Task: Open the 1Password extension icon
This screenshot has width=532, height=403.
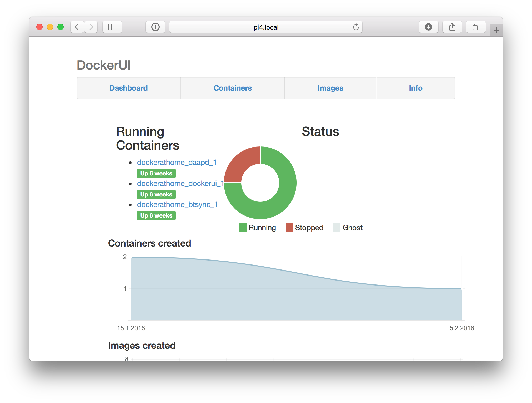Action: (x=155, y=27)
